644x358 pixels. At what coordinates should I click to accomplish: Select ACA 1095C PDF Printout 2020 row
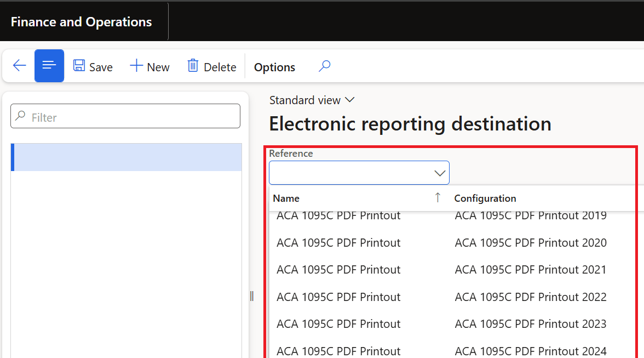point(530,243)
